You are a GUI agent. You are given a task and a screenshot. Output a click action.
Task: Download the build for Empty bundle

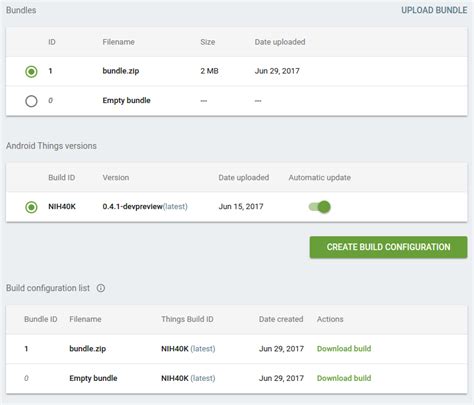coord(344,378)
